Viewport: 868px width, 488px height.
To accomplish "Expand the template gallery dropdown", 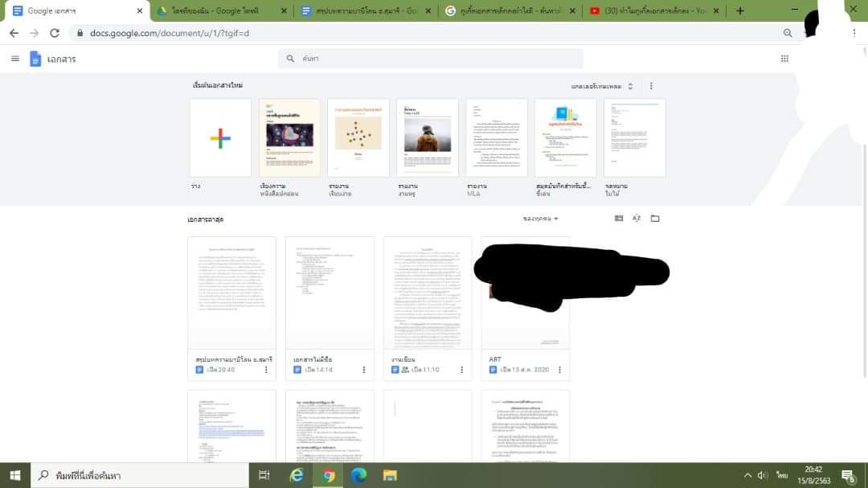I will 602,86.
